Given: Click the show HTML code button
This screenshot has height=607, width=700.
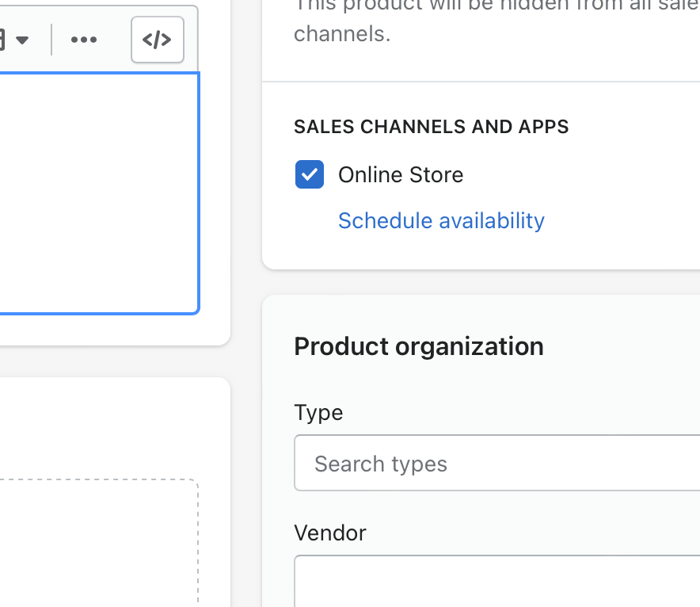Looking at the screenshot, I should point(157,40).
